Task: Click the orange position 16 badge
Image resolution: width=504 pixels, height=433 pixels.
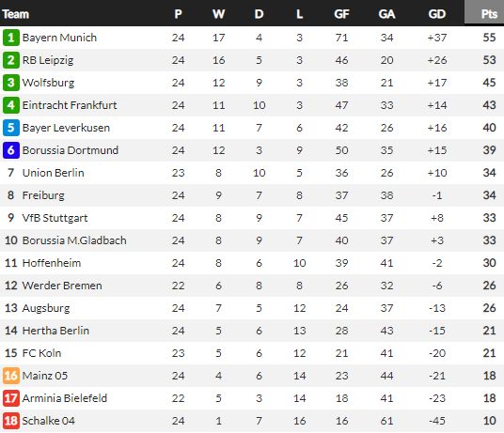Action: pyautogui.click(x=11, y=376)
